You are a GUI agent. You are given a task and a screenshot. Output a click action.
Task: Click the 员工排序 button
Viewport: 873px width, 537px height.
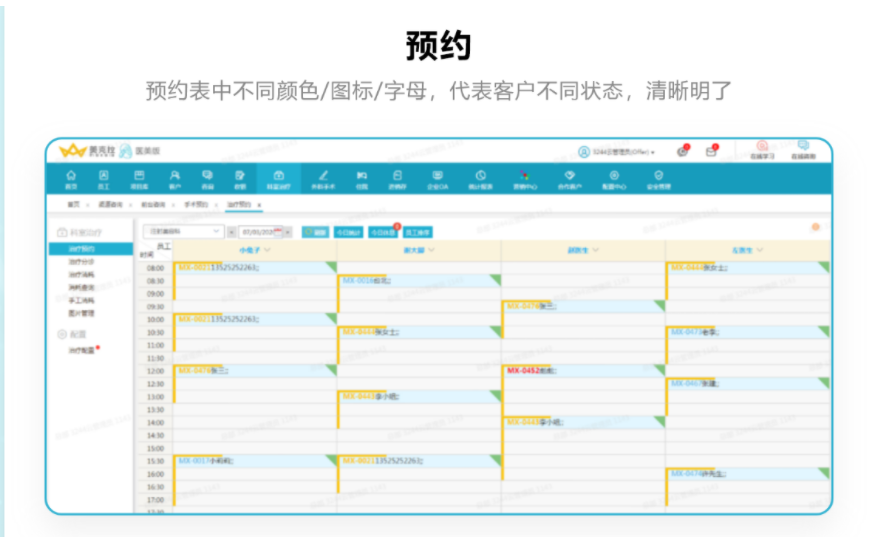pyautogui.click(x=418, y=232)
